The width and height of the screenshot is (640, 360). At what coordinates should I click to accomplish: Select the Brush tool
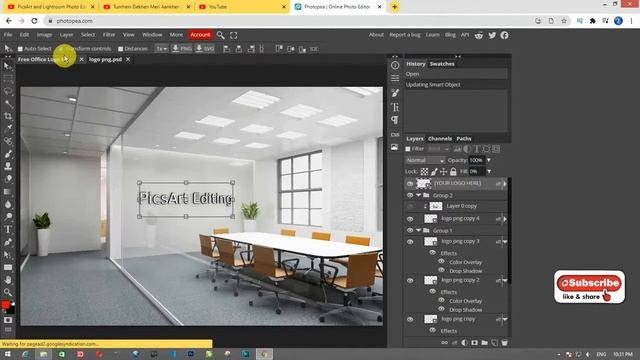pos(8,154)
